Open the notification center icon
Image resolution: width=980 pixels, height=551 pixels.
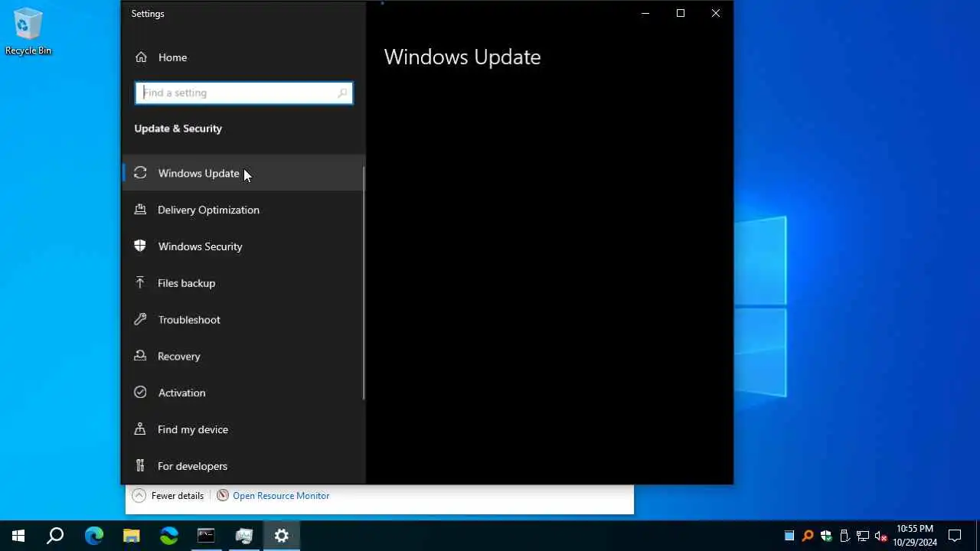955,536
